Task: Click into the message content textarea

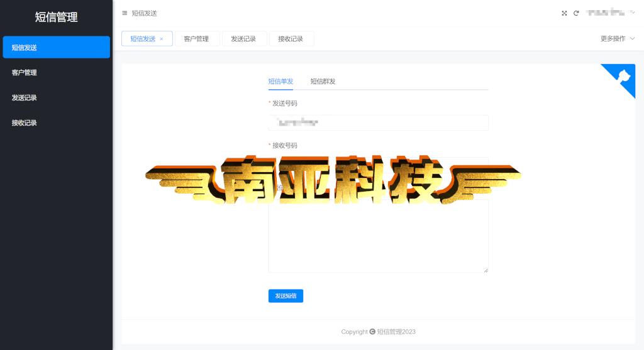Action: click(x=378, y=236)
